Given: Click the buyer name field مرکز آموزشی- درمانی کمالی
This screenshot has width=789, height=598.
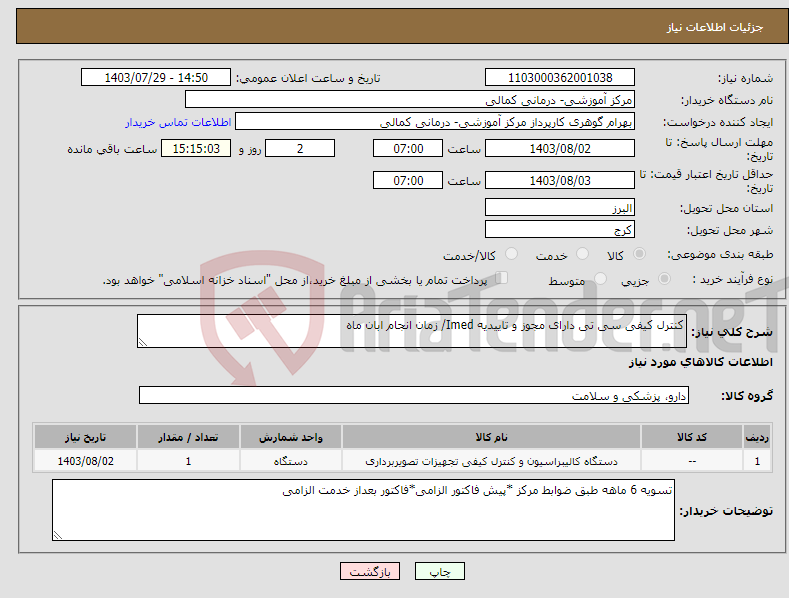Looking at the screenshot, I should (410, 99).
